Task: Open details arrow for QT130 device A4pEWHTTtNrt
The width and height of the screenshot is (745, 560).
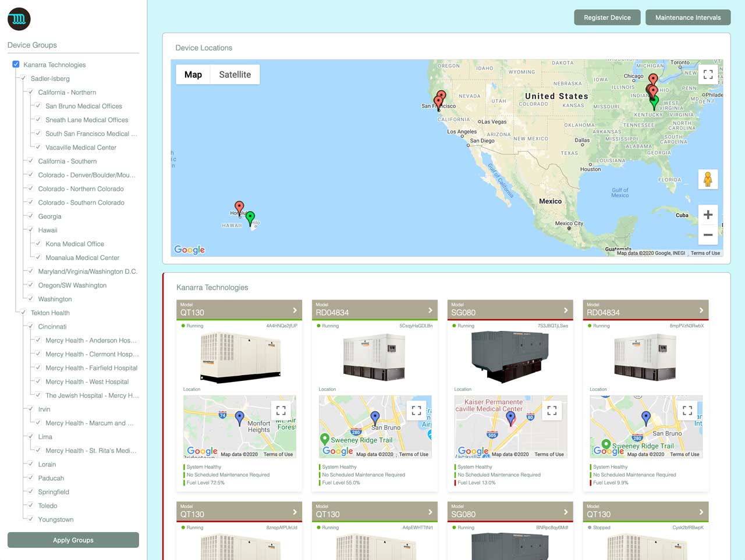Action: pyautogui.click(x=431, y=512)
